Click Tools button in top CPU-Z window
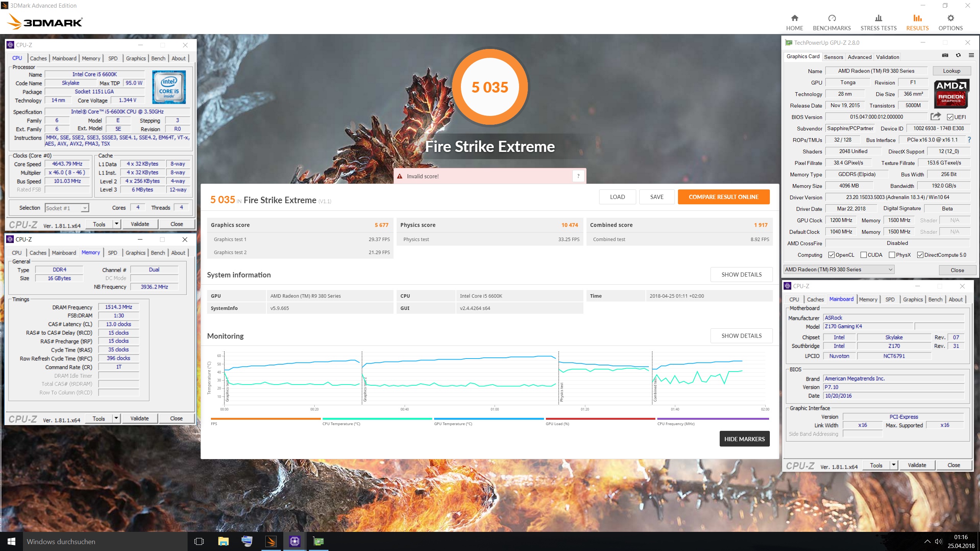Viewport: 980px width, 551px height. click(99, 224)
